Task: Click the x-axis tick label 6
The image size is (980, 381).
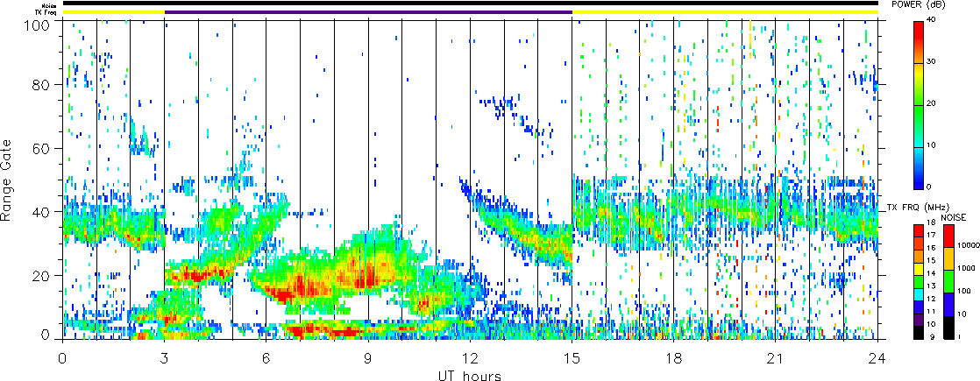Action: pyautogui.click(x=266, y=358)
